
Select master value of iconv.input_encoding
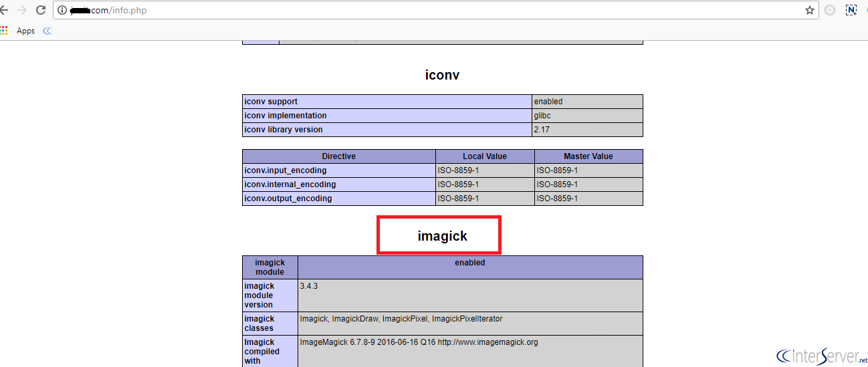(x=588, y=170)
